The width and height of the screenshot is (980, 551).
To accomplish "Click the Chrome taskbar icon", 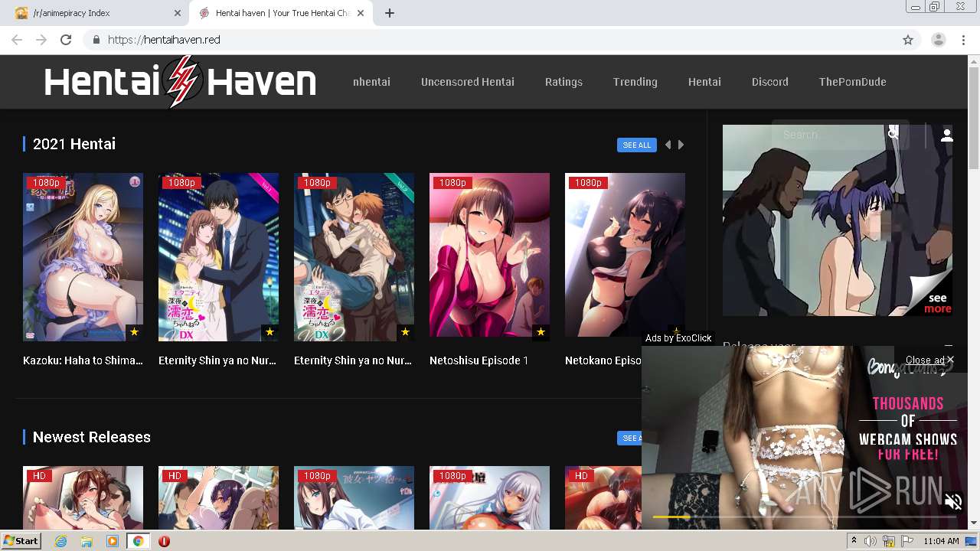I will 138,541.
